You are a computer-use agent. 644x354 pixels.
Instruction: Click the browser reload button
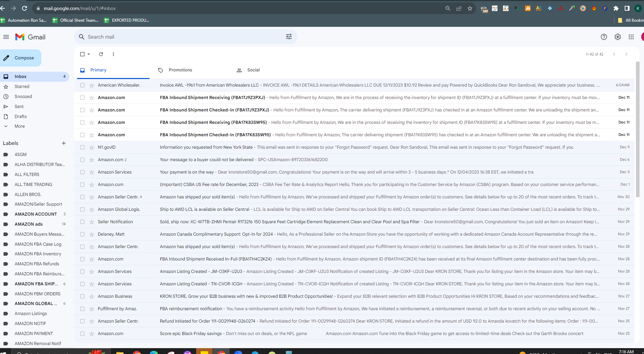coord(24,8)
